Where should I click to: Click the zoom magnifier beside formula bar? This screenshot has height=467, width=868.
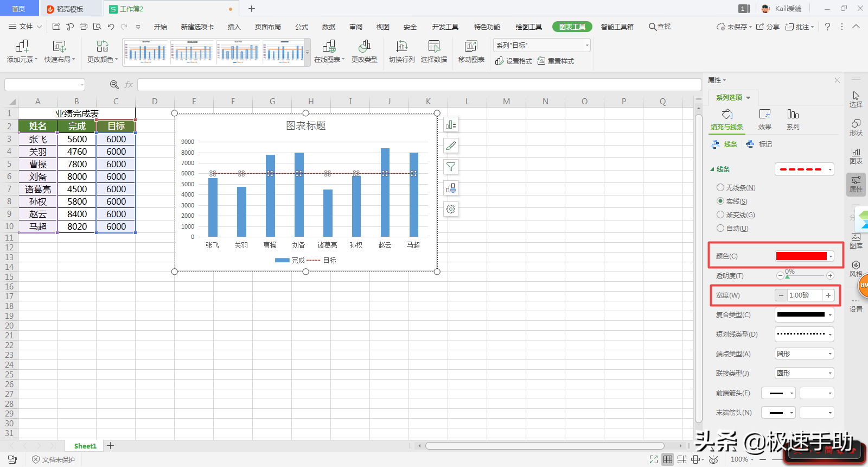[114, 85]
